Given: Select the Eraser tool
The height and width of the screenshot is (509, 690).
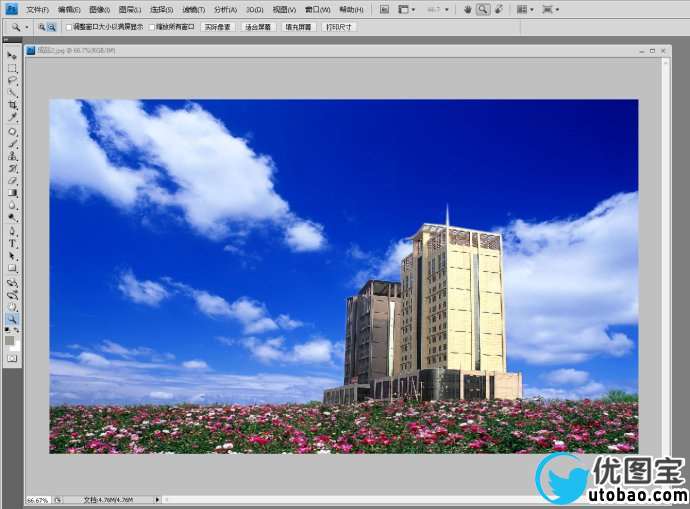Looking at the screenshot, I should pyautogui.click(x=12, y=181).
